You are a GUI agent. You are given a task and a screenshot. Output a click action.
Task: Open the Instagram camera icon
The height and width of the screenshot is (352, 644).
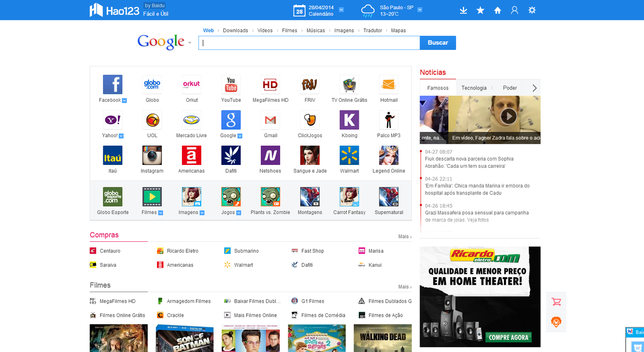152,155
